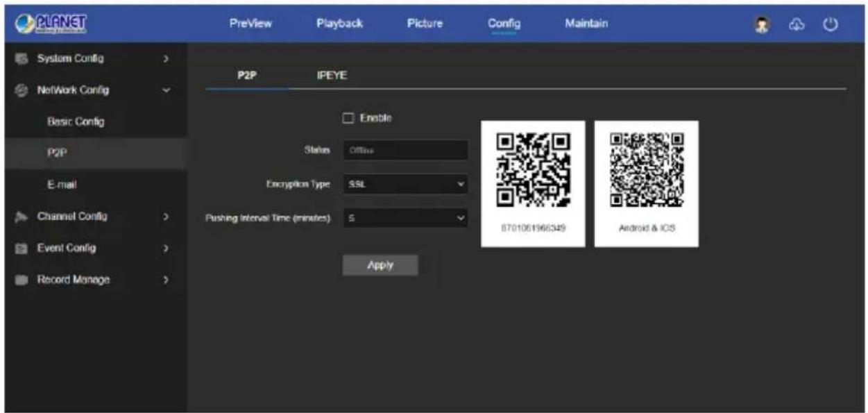868x413 pixels.
Task: Click the Pushing Interval Time label
Action: click(269, 218)
